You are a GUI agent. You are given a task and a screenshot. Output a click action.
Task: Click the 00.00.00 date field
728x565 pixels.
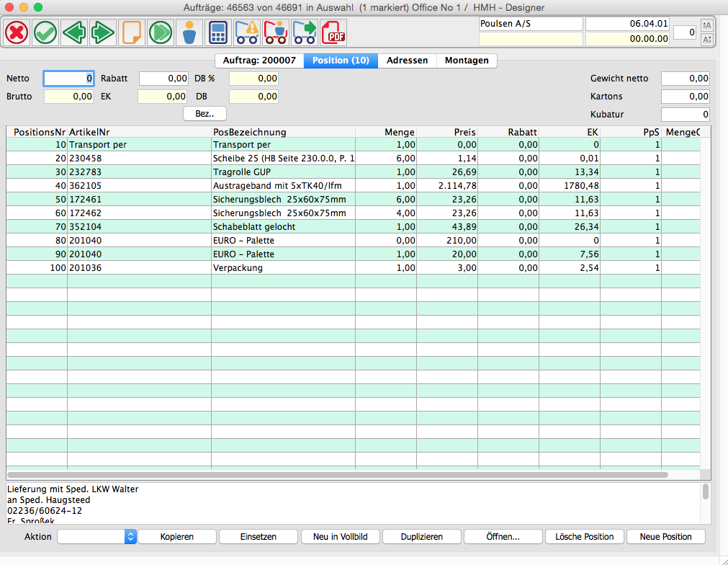point(628,39)
